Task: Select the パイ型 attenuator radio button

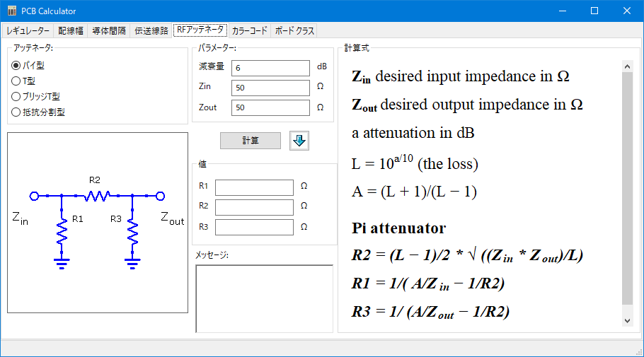Action: 16,65
